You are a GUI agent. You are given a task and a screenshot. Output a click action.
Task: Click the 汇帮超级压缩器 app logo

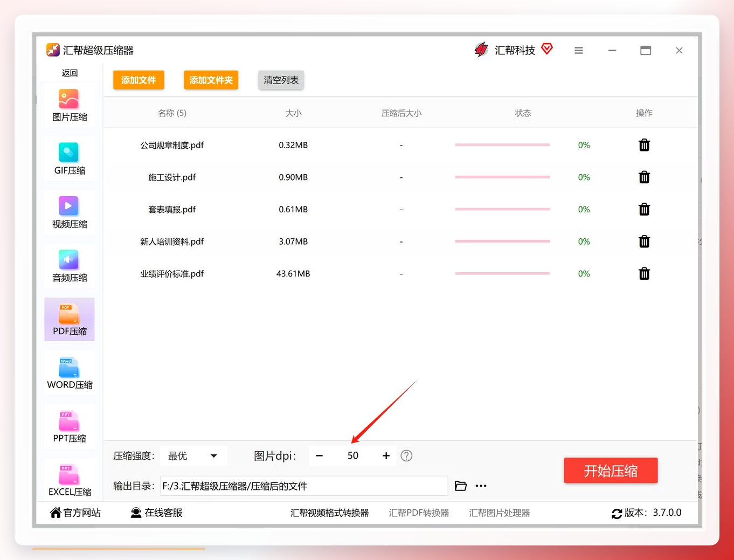coord(53,50)
